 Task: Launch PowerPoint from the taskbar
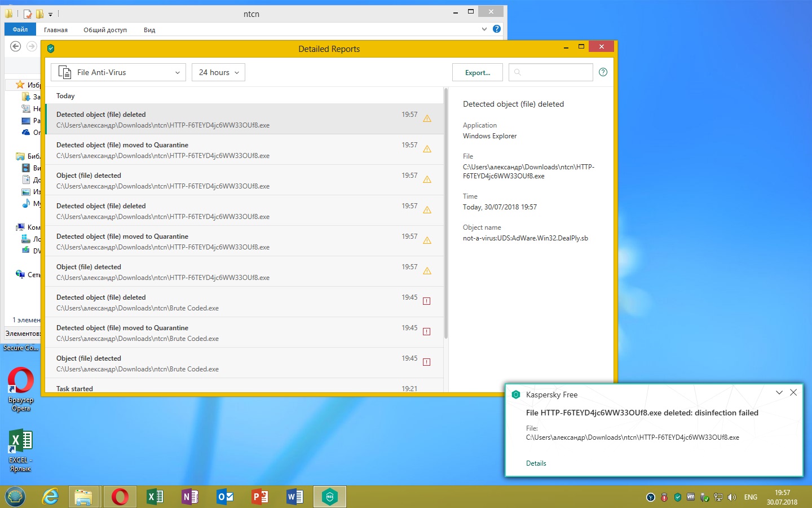click(260, 497)
